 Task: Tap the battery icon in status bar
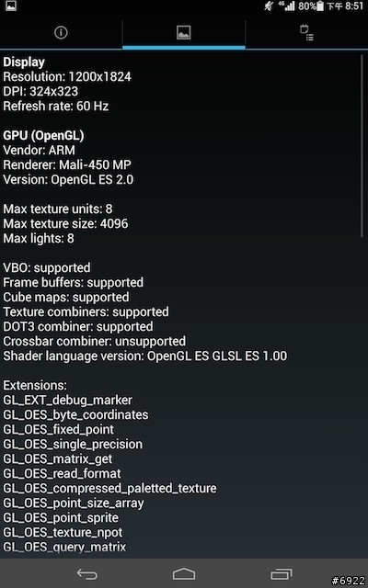[x=320, y=6]
